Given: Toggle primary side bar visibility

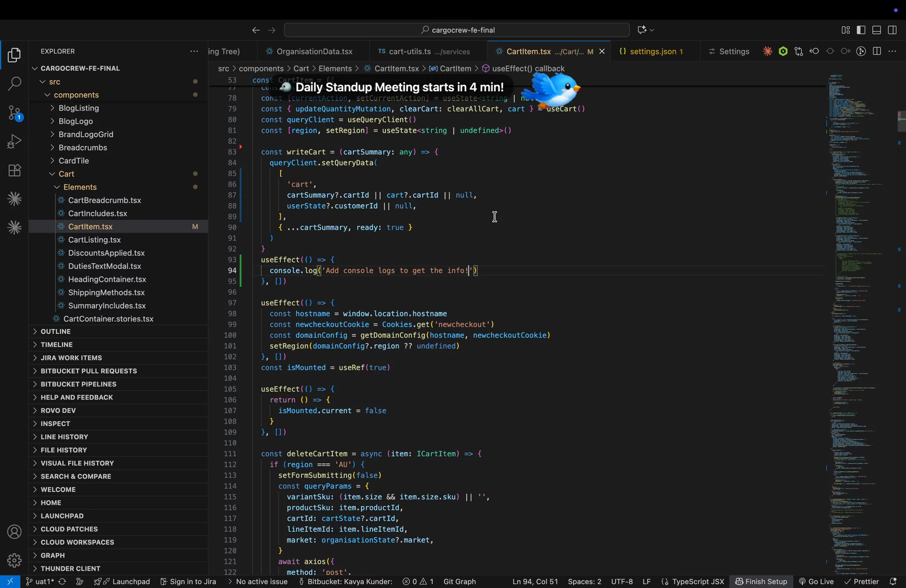Looking at the screenshot, I should (861, 30).
